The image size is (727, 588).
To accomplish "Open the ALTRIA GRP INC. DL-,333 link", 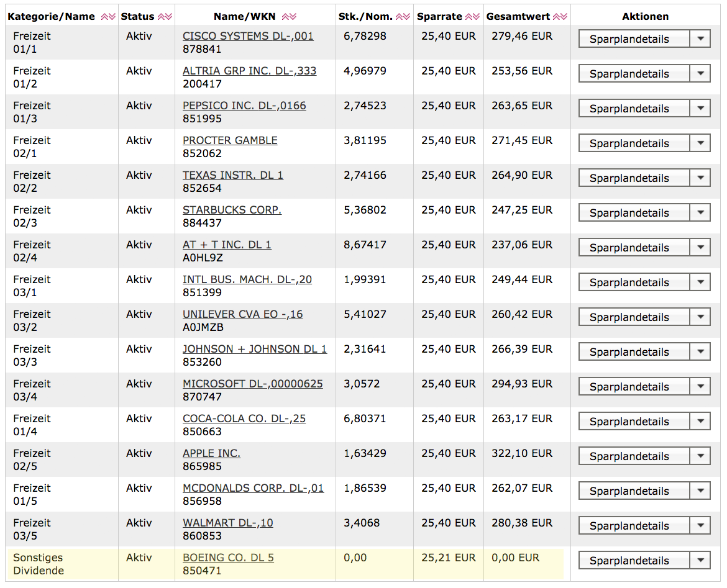I will click(x=249, y=71).
